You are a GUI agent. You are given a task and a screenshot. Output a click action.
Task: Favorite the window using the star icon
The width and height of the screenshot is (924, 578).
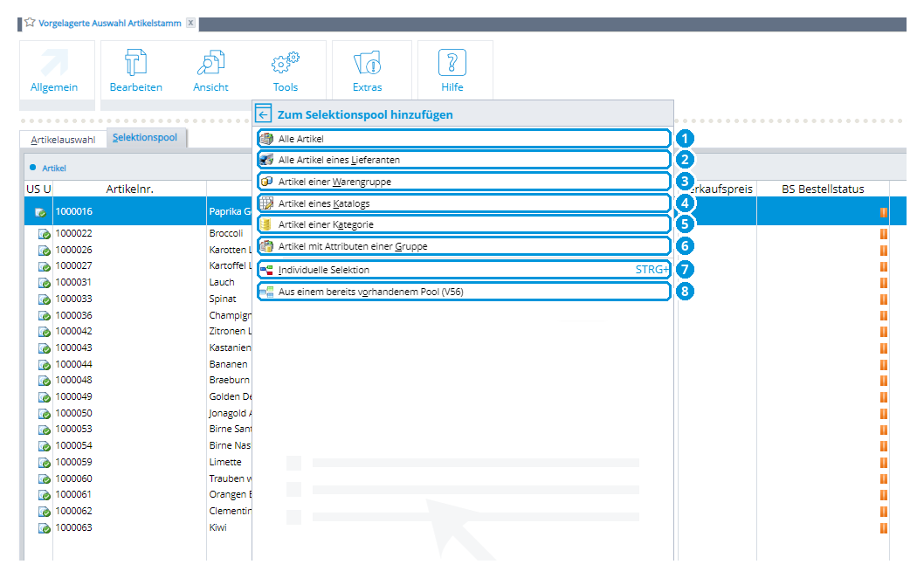click(x=30, y=23)
